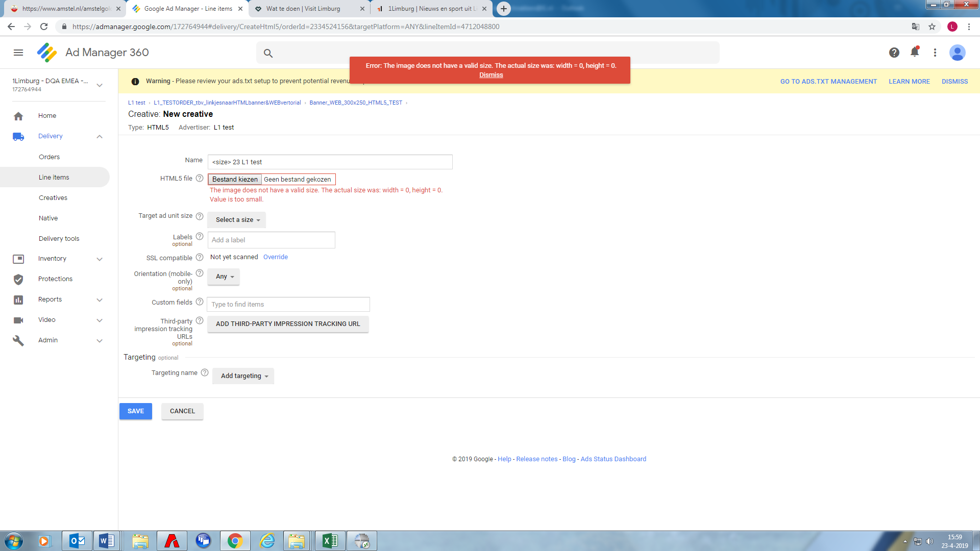980x551 pixels.
Task: Open the Select a size dropdown
Action: (x=237, y=220)
